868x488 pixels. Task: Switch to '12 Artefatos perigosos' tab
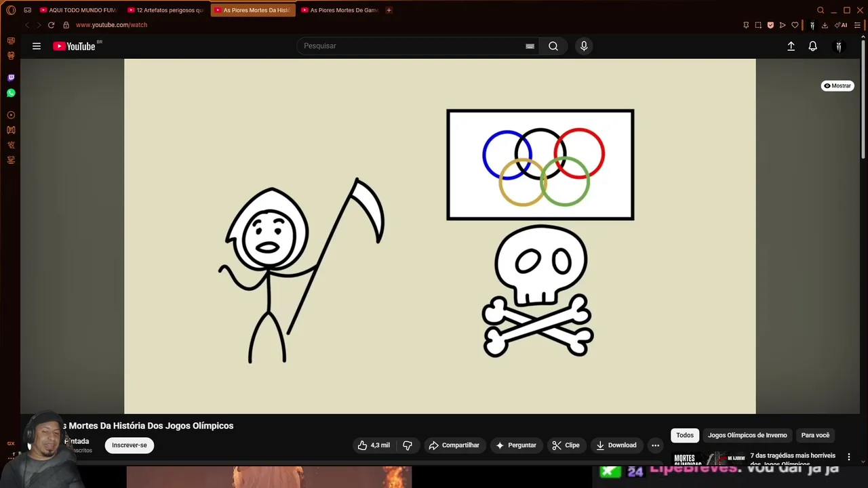point(165,10)
